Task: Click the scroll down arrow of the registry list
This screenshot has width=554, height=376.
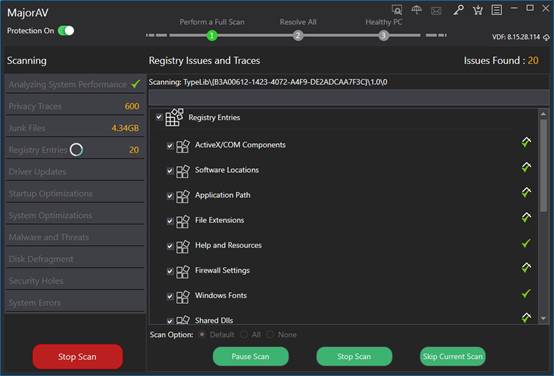Action: point(543,319)
